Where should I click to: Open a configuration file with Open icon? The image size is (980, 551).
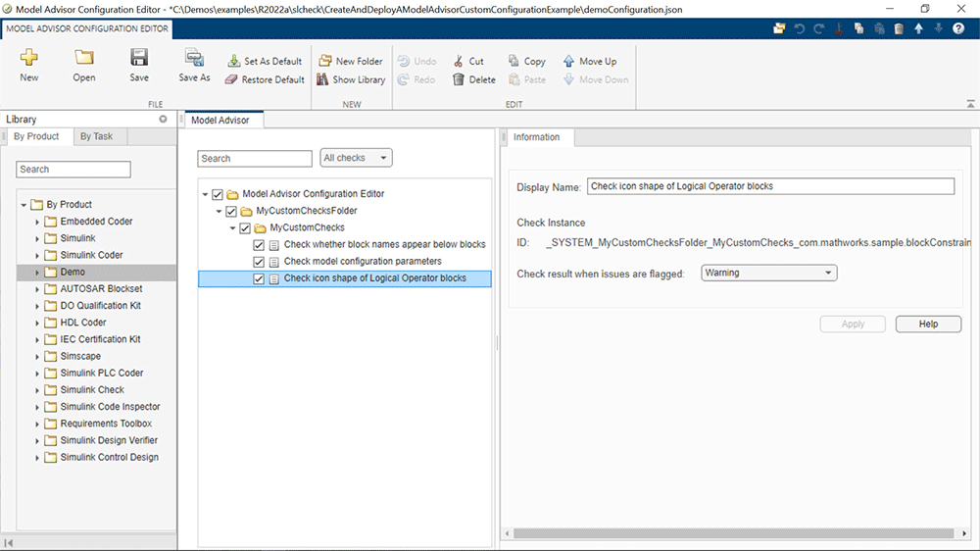click(84, 59)
